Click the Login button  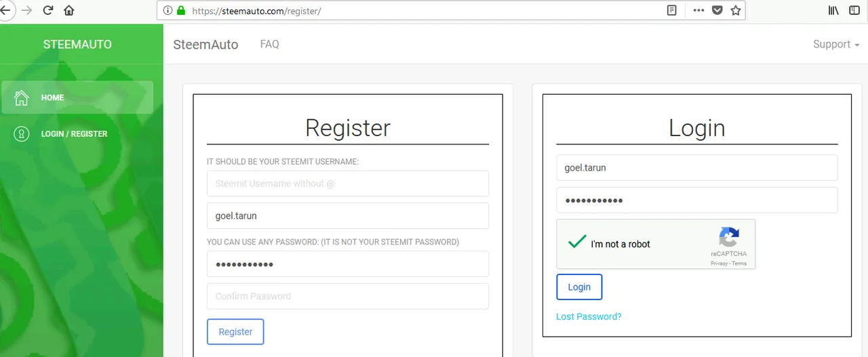579,287
